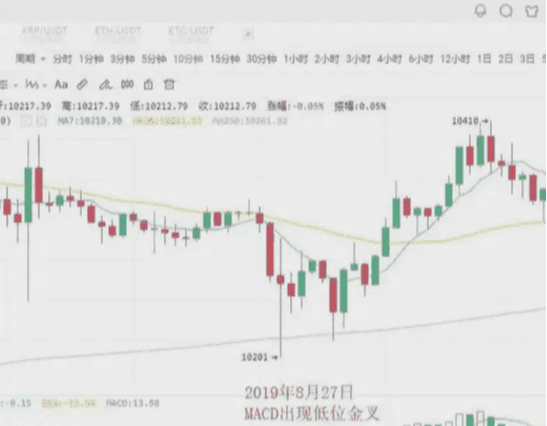Select the 4小时 timeframe
The image size is (547, 426).
point(389,59)
